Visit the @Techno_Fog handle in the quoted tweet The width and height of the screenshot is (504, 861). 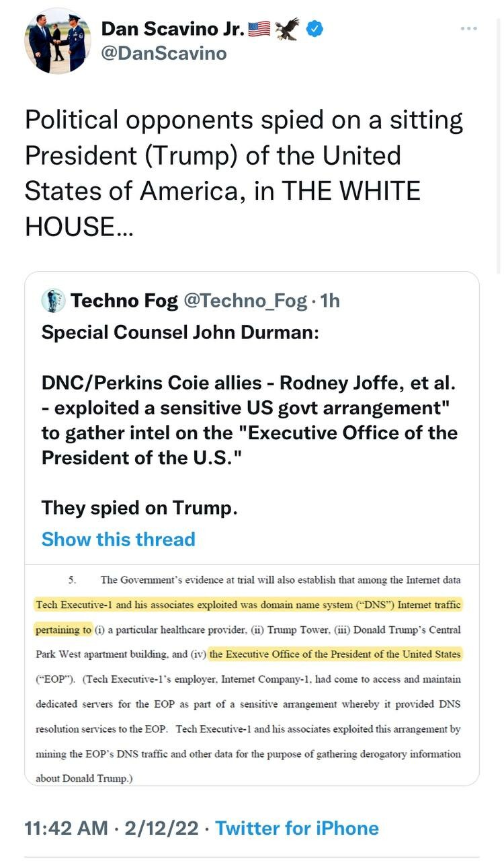(245, 301)
